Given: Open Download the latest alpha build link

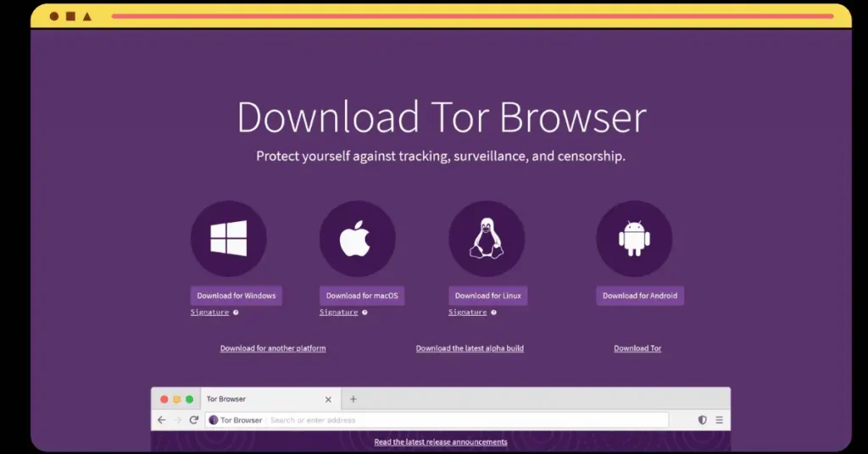Looking at the screenshot, I should (x=470, y=348).
